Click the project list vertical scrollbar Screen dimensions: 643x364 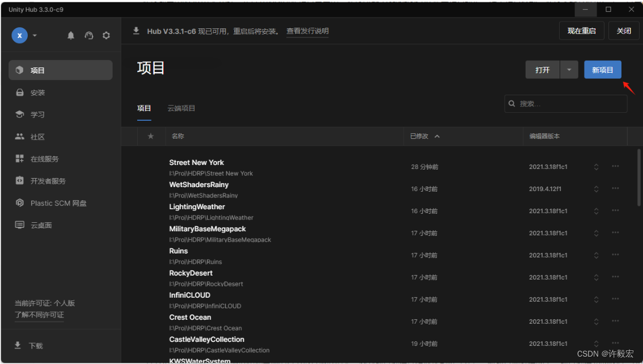[639, 177]
